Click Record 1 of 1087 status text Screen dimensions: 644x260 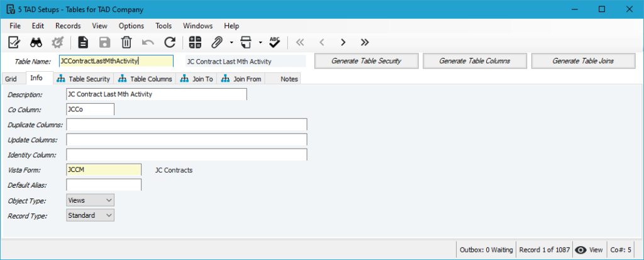[x=545, y=250]
